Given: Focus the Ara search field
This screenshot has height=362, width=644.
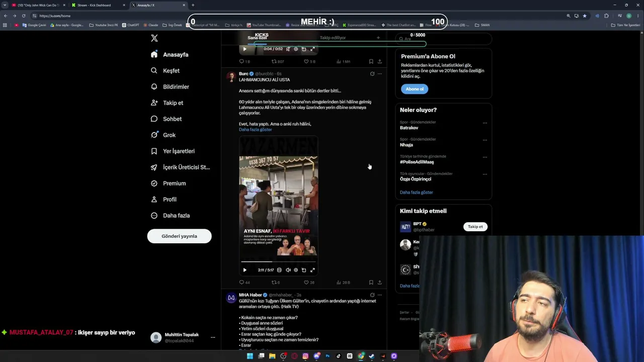Looking at the screenshot, I should 443,39.
